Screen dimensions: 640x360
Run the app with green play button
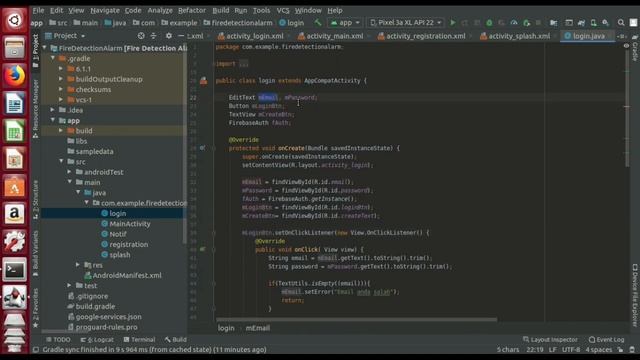coord(453,23)
